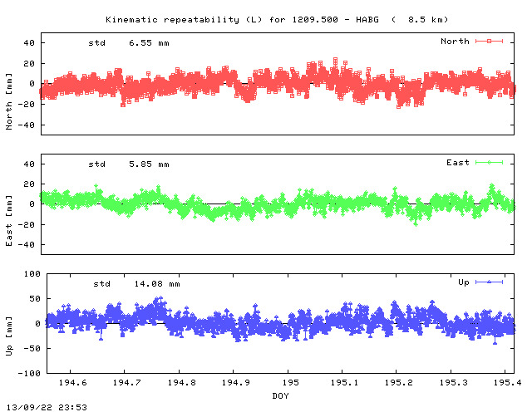Click the "-20" tick label on East axis
532x412 pixels.
27,224
